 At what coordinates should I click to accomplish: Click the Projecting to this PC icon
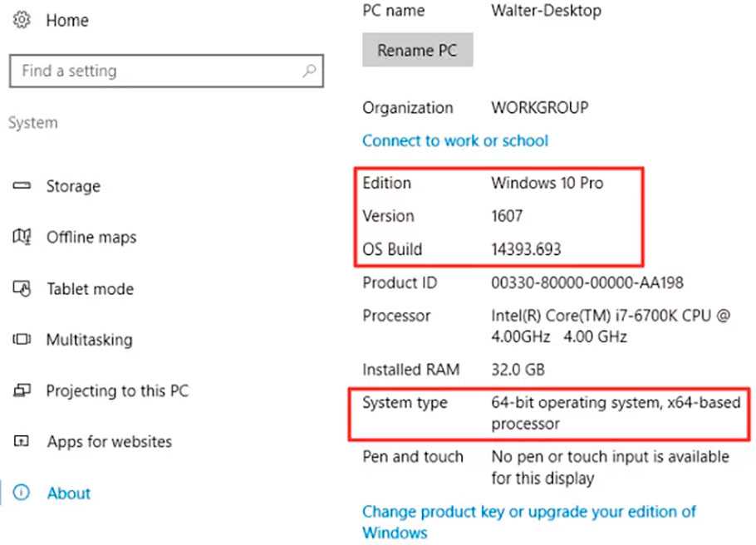(x=22, y=390)
